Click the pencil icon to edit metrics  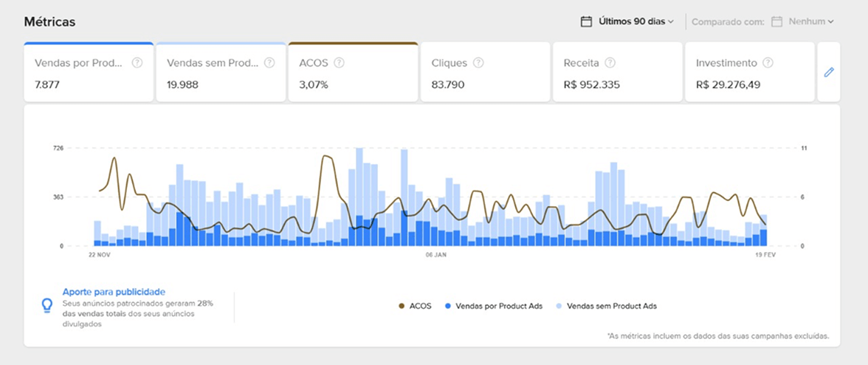click(x=829, y=72)
